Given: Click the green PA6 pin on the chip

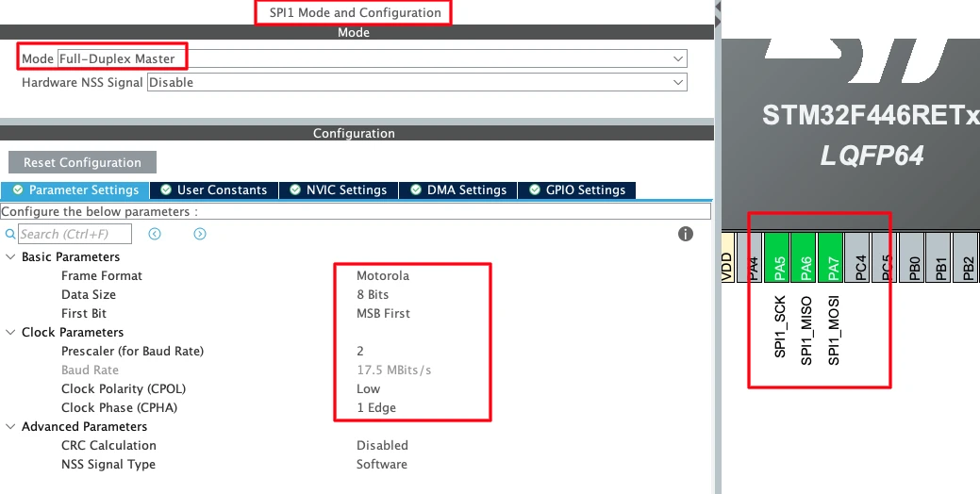Looking at the screenshot, I should 804,256.
